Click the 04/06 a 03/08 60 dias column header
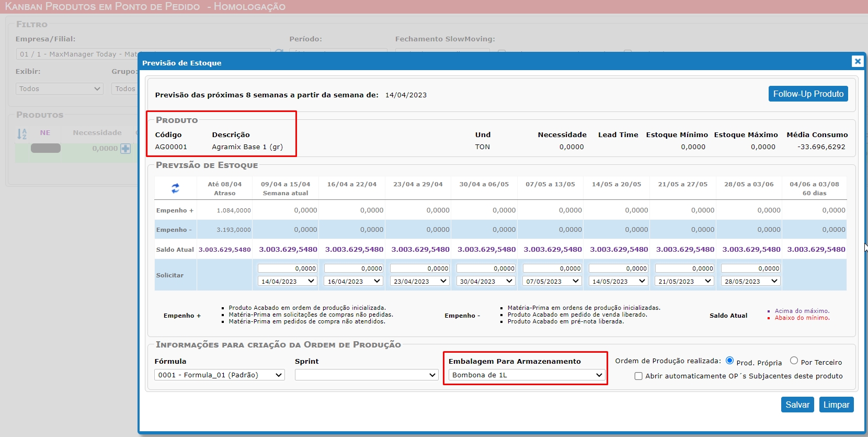The image size is (868, 437). point(815,188)
